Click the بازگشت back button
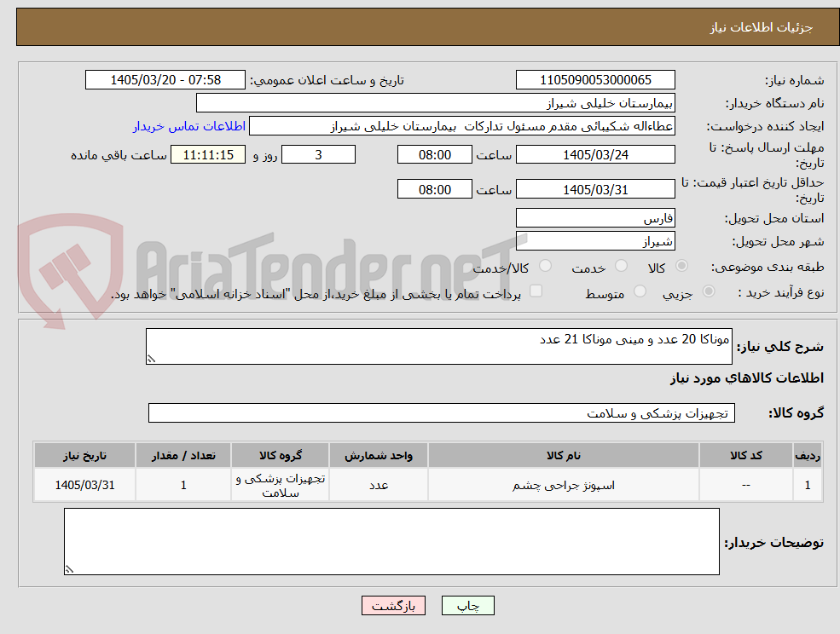The width and height of the screenshot is (840, 634). (393, 606)
